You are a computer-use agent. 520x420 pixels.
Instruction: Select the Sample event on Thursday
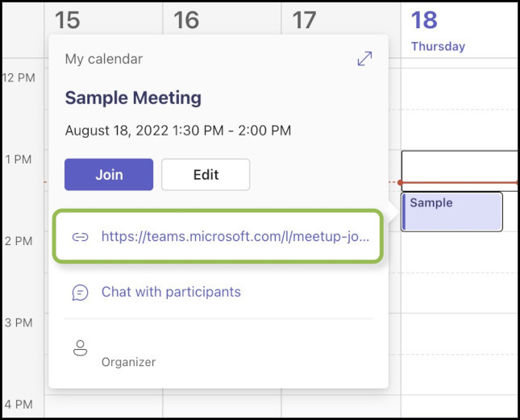[451, 211]
